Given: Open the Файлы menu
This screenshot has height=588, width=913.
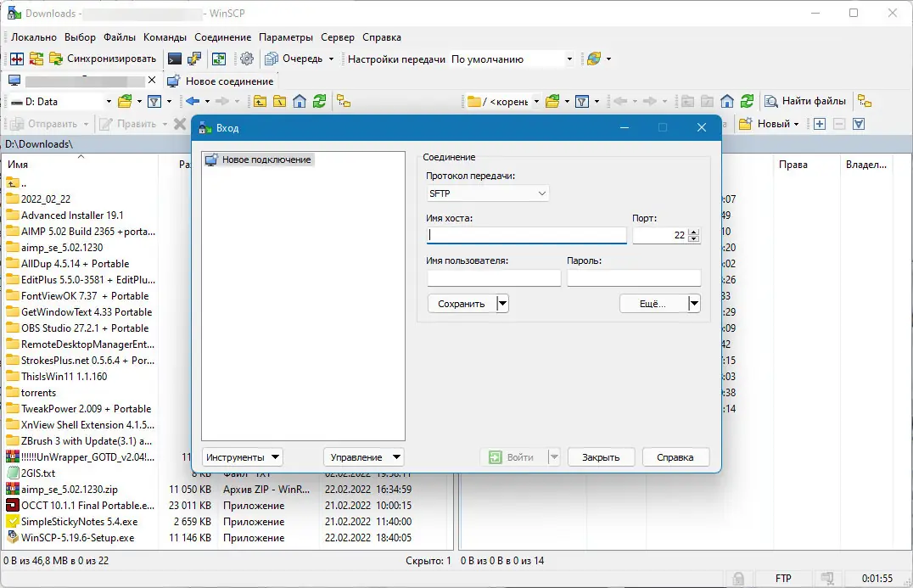Looking at the screenshot, I should point(120,37).
